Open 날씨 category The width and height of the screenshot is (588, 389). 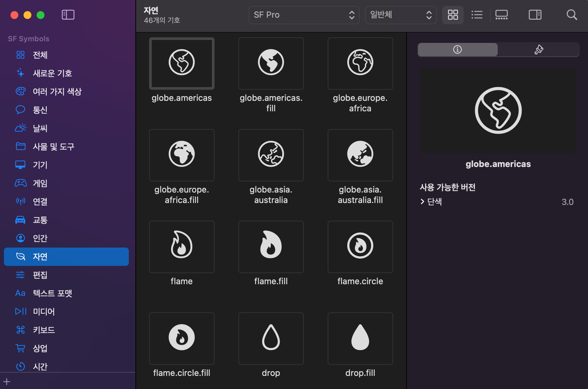click(x=66, y=128)
